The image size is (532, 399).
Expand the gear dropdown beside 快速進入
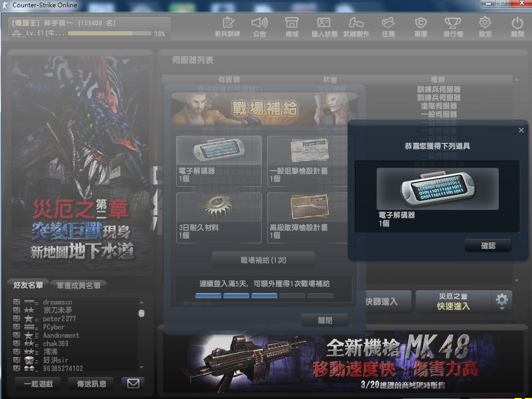click(502, 301)
